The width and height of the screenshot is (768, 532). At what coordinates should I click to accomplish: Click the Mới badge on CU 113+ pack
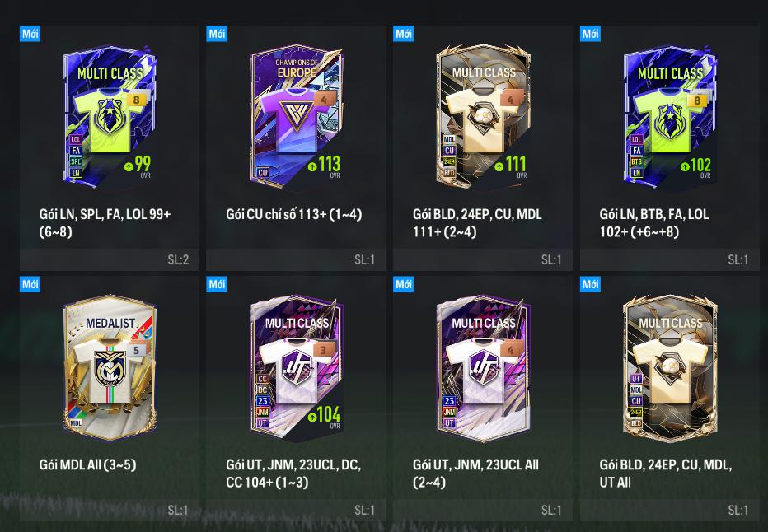point(217,34)
